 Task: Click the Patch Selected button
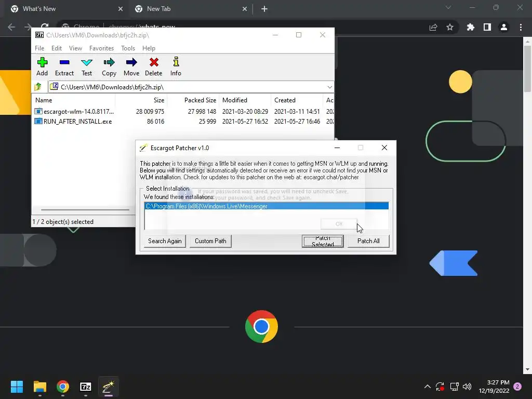tap(323, 241)
